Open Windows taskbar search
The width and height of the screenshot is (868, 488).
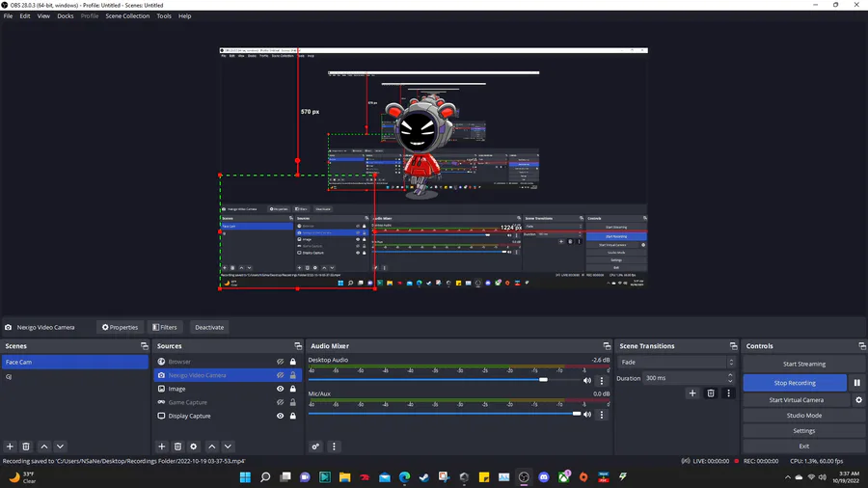[x=265, y=477]
